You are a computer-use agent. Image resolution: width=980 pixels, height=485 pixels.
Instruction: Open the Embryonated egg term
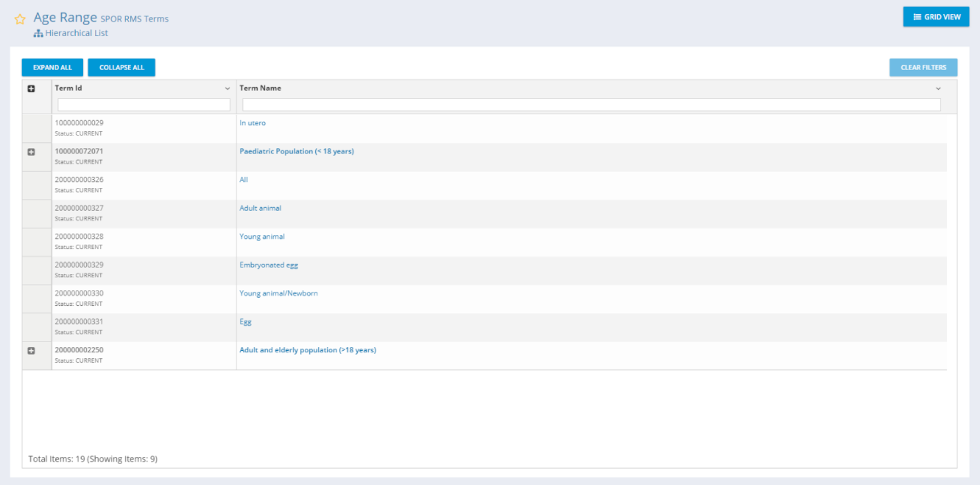pyautogui.click(x=269, y=265)
